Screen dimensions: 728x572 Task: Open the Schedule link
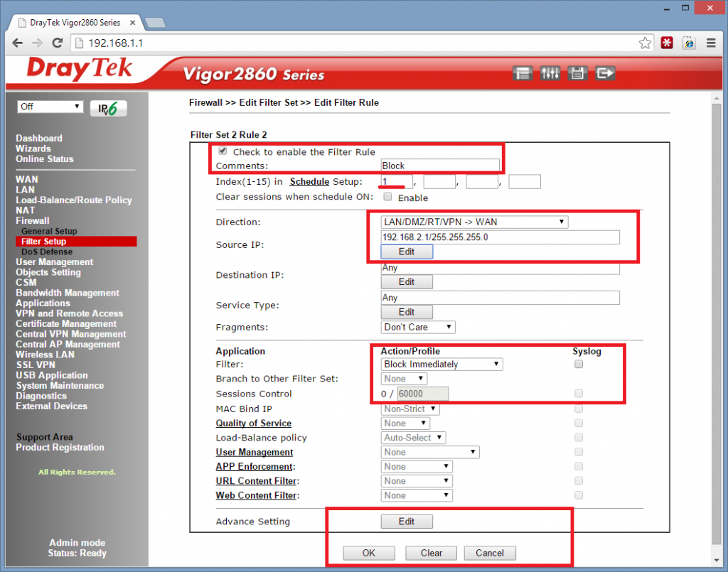(x=309, y=182)
